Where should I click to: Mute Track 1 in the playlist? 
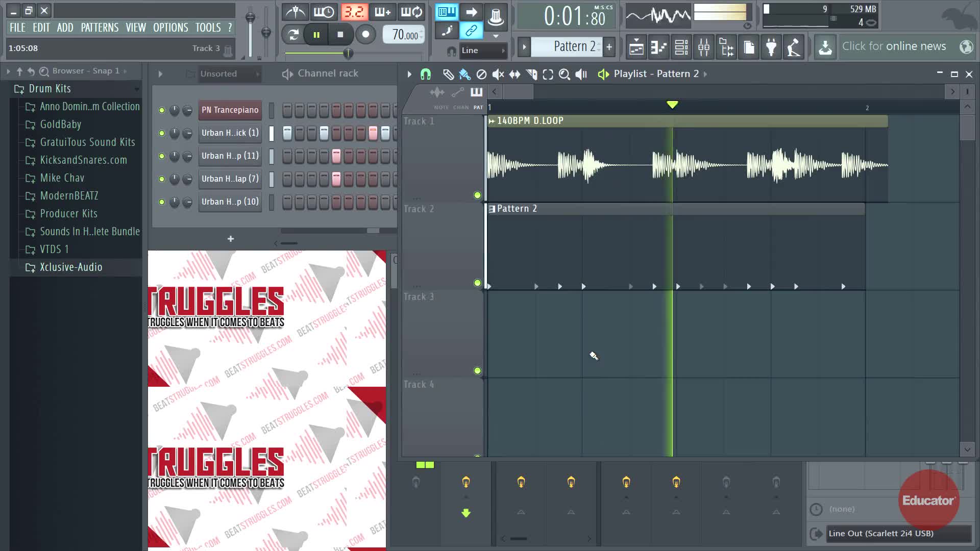pos(477,195)
